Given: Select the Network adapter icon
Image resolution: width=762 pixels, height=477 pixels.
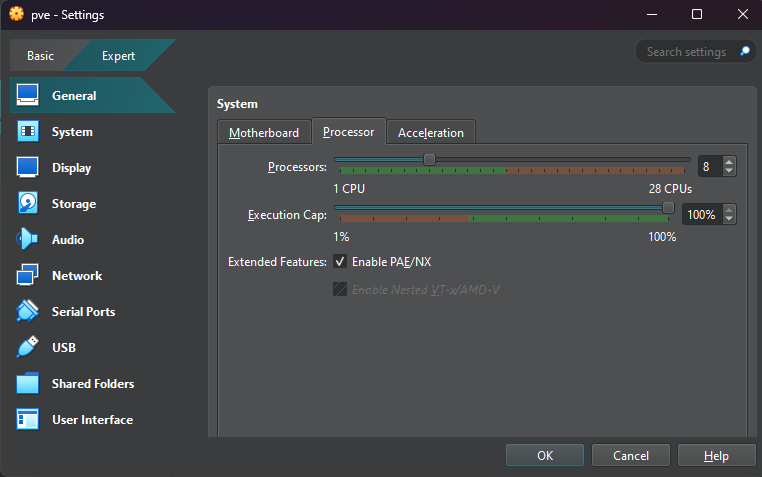Looking at the screenshot, I should 28,276.
